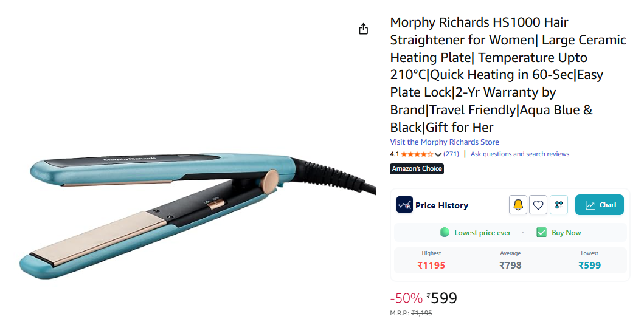
Task: Click the share icon above the product image
Action: pos(364,29)
